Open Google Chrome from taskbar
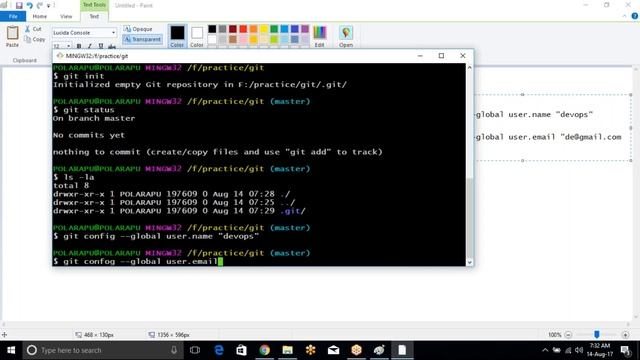Viewport: 640px width, 360px height. click(264, 350)
